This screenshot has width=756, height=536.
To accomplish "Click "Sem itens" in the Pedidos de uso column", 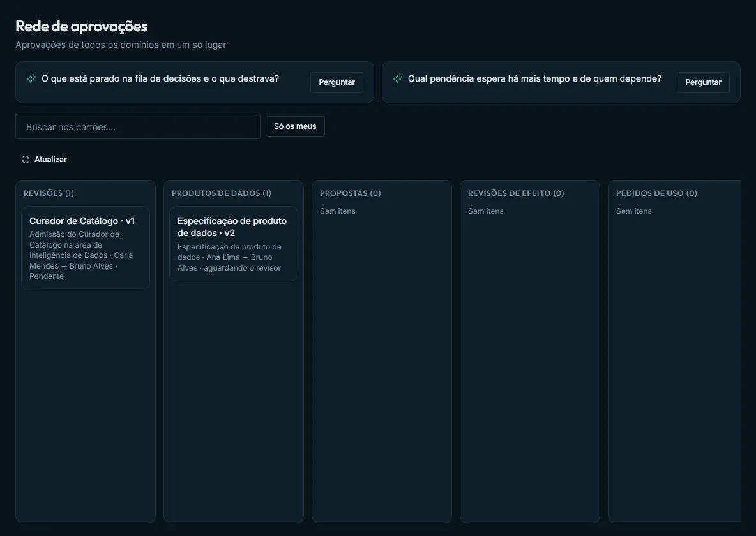I will 633,211.
